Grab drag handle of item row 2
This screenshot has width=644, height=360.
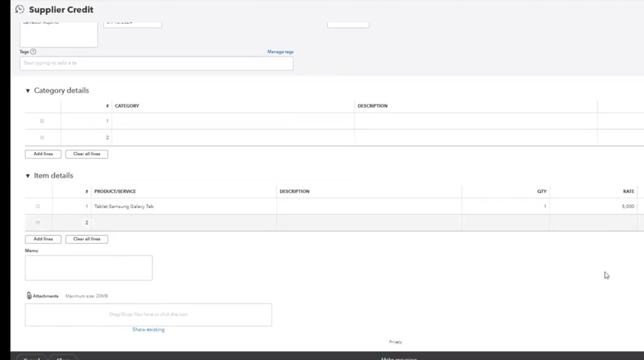(x=38, y=223)
